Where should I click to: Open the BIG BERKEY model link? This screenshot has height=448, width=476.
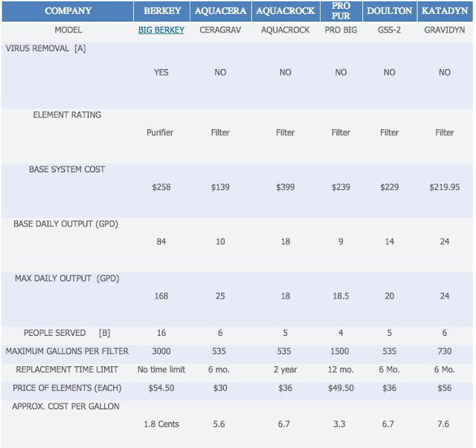click(161, 30)
